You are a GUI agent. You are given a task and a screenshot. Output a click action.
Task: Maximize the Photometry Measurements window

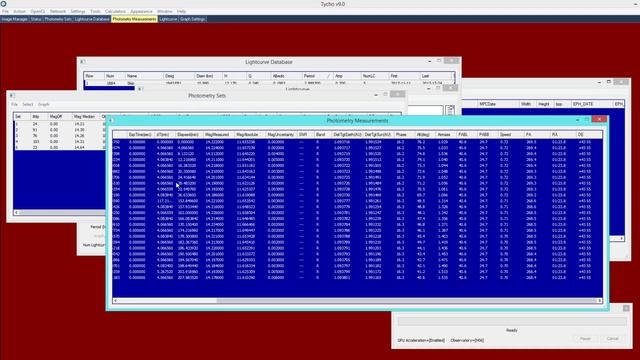[587, 120]
